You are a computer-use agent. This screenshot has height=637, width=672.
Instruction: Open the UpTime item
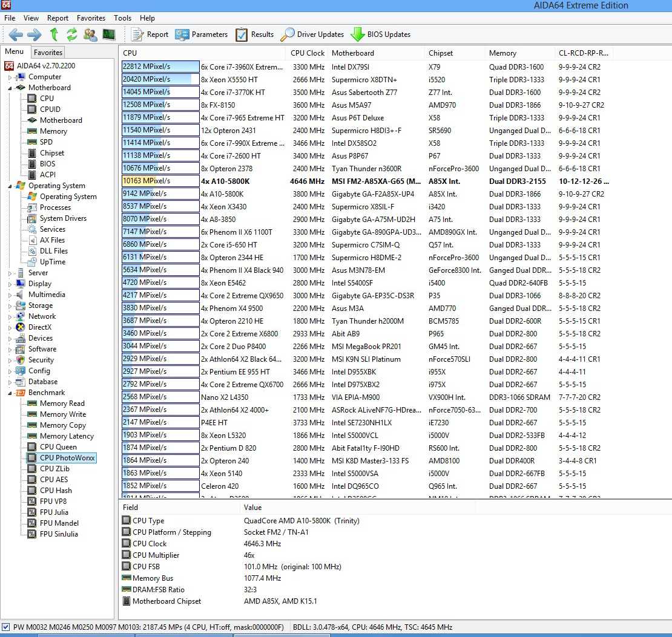(x=52, y=262)
